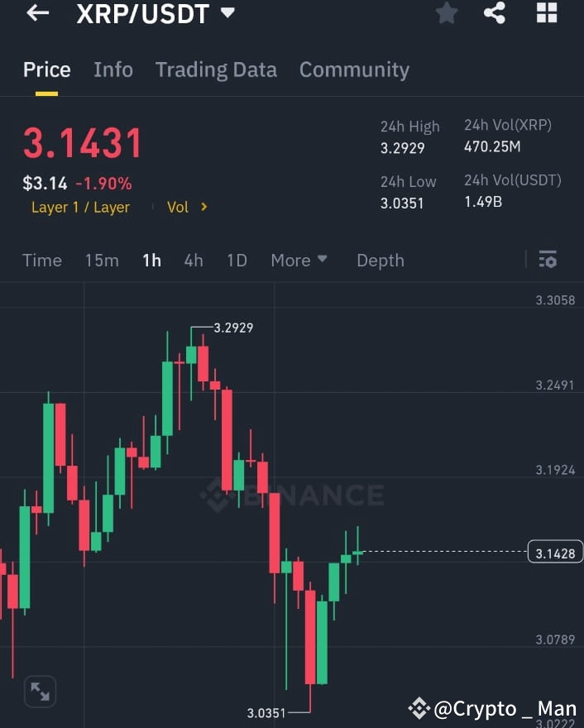Open the Depth view
584x728 pixels.
[380, 260]
